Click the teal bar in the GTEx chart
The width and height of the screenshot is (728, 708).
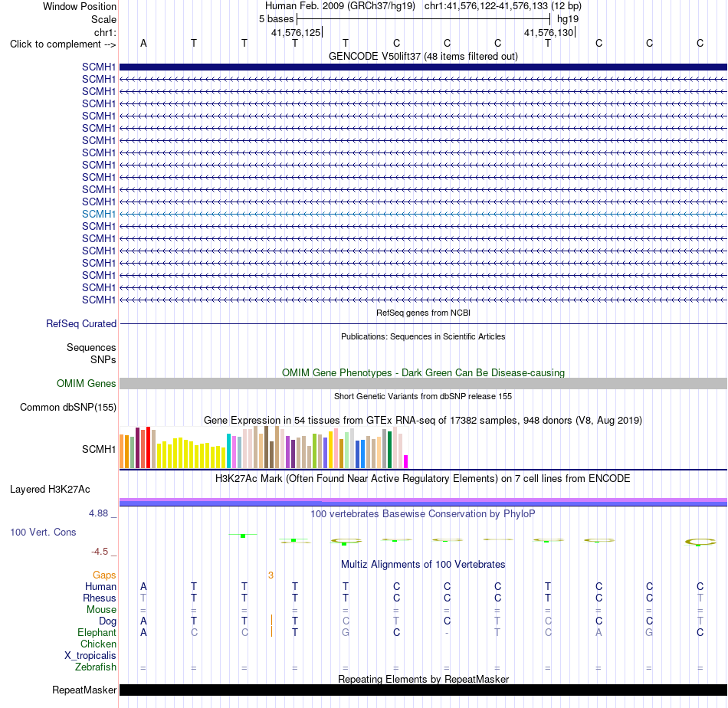pyautogui.click(x=228, y=451)
